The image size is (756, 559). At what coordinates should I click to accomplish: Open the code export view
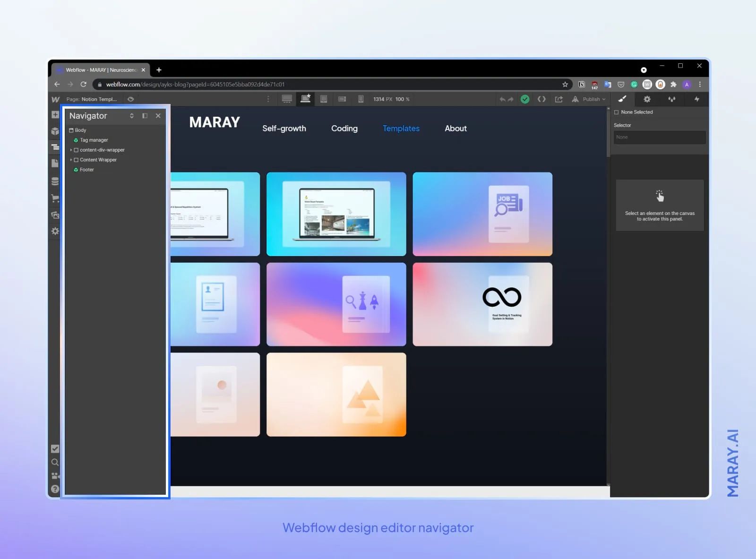(x=541, y=99)
